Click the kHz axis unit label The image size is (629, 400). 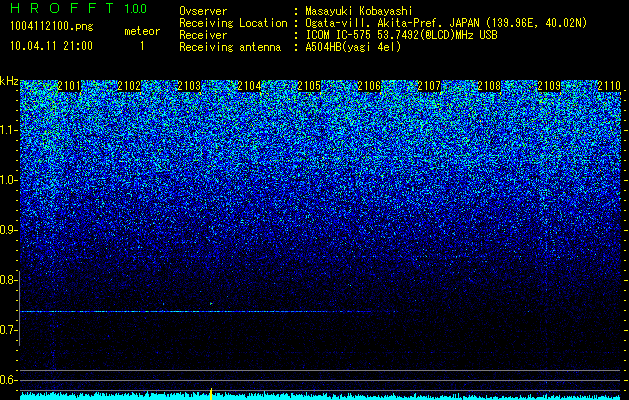pyautogui.click(x=9, y=81)
